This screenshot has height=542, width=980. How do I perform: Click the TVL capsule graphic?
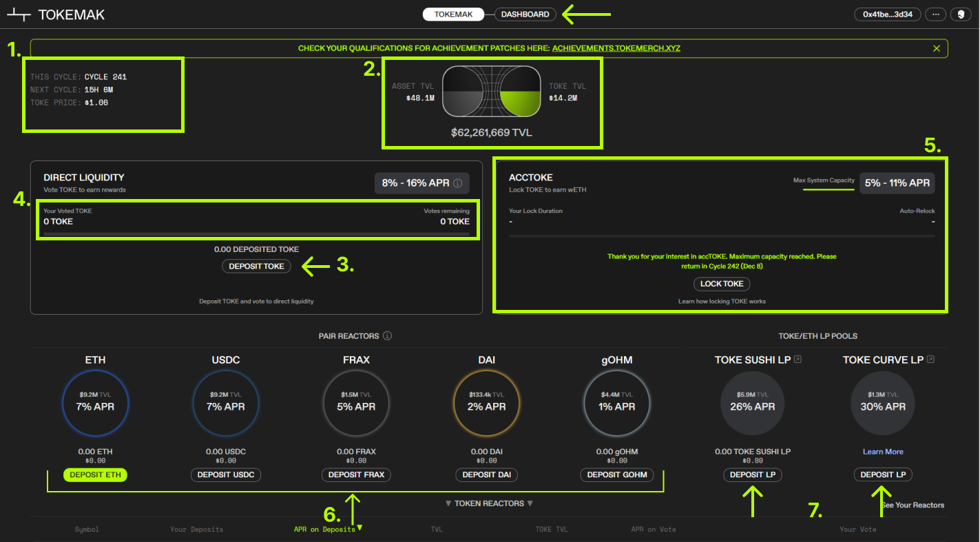click(x=491, y=92)
